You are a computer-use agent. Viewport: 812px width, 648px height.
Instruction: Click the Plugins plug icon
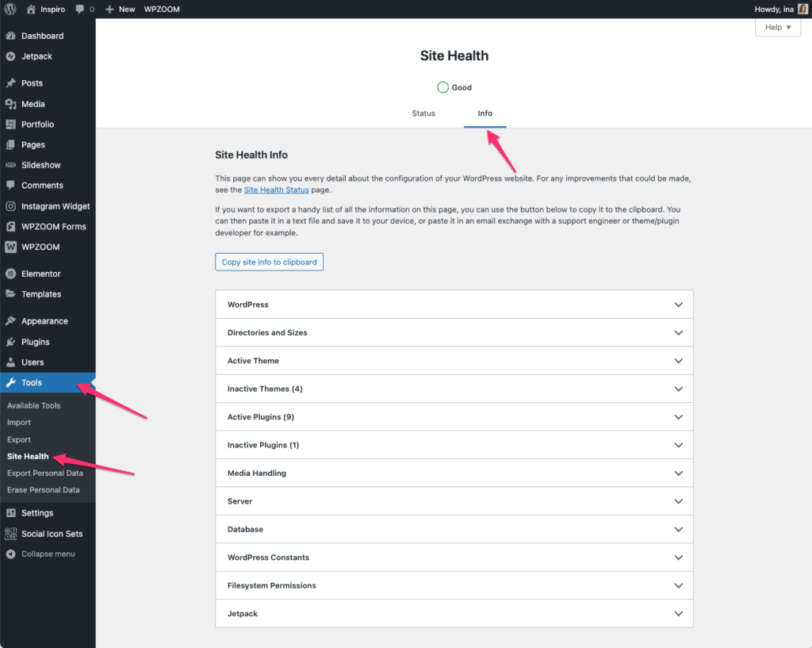(10, 342)
